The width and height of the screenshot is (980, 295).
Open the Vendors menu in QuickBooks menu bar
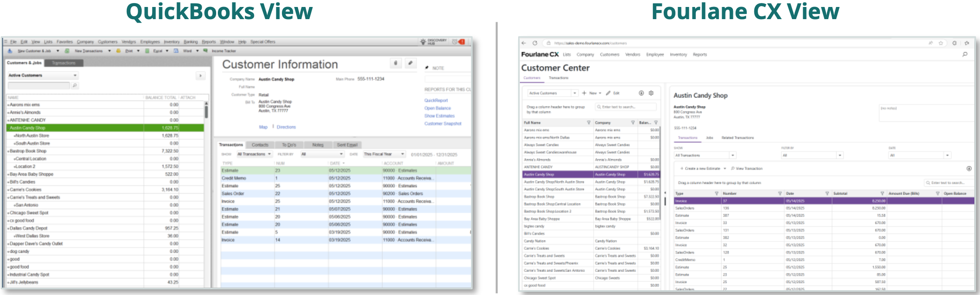tap(129, 42)
